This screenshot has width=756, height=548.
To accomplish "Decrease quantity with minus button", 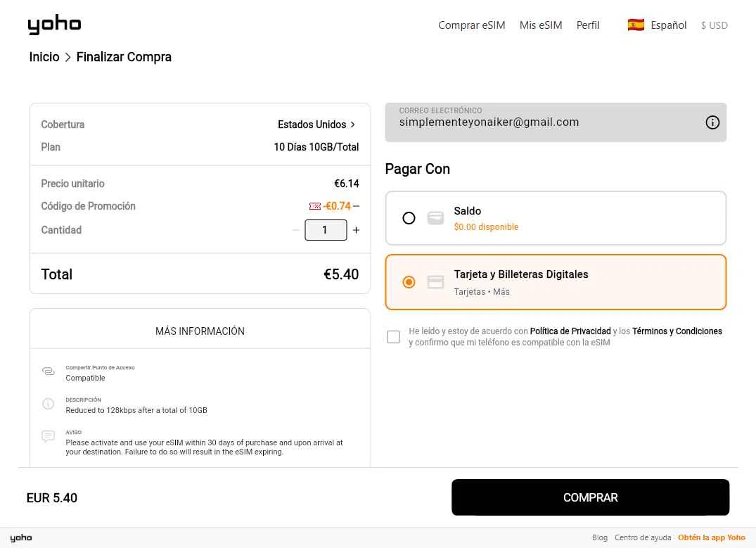I will pyautogui.click(x=295, y=230).
